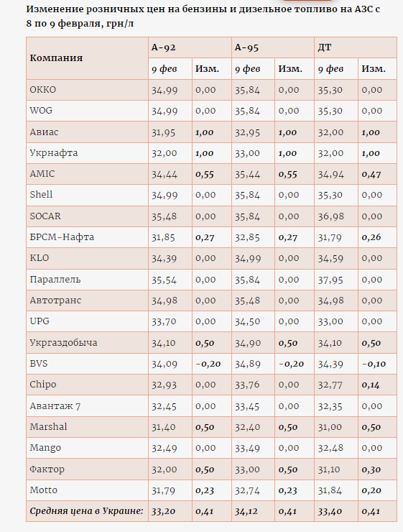Select the А-92 column header

click(x=163, y=47)
